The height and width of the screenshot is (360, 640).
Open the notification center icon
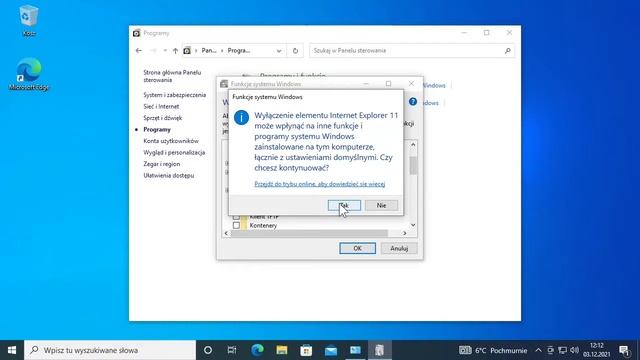624,350
